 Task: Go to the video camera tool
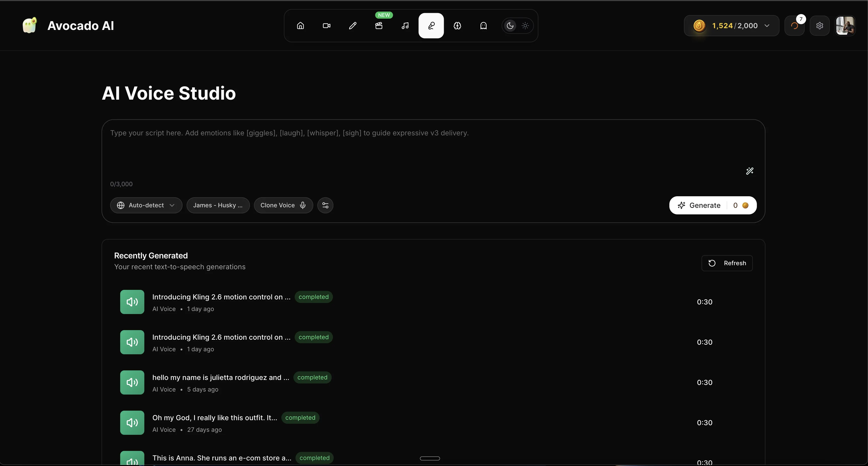pyautogui.click(x=326, y=26)
